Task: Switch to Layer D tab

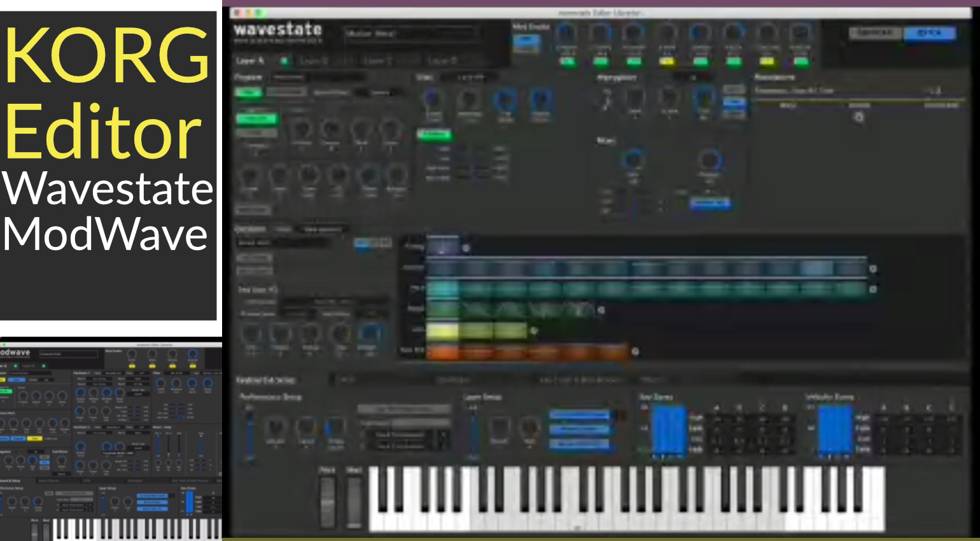Action: pyautogui.click(x=442, y=60)
